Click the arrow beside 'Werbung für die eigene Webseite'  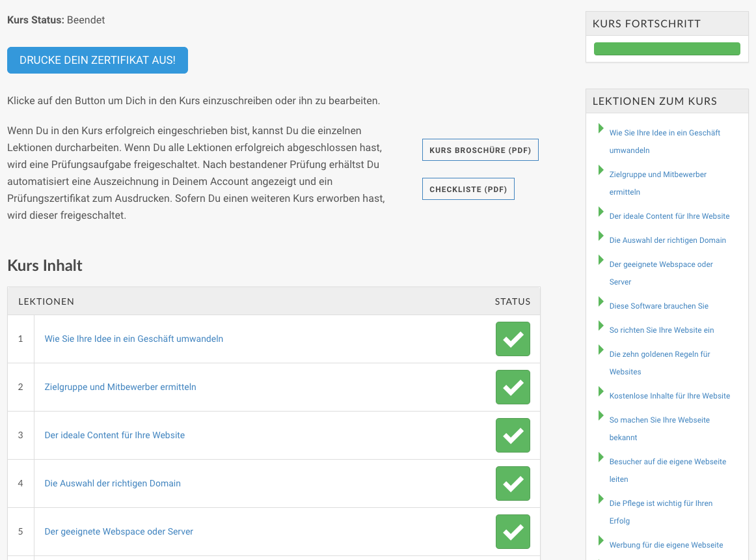tap(601, 540)
